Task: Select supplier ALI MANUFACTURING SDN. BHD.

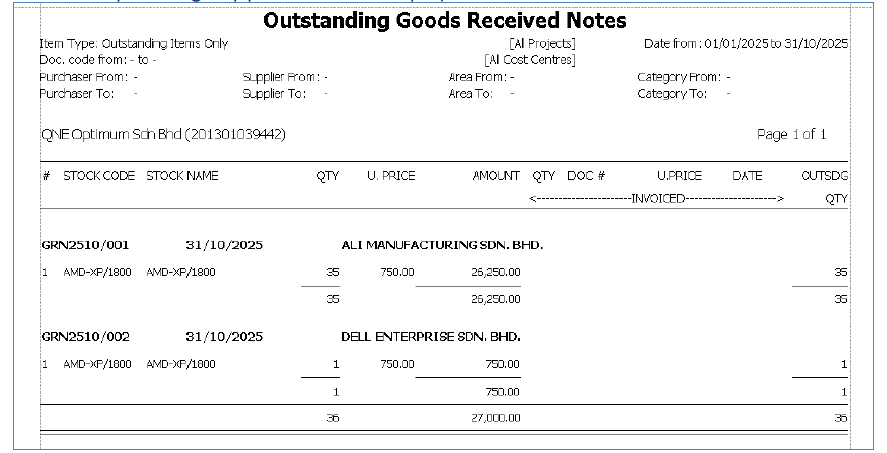Action: (x=442, y=244)
